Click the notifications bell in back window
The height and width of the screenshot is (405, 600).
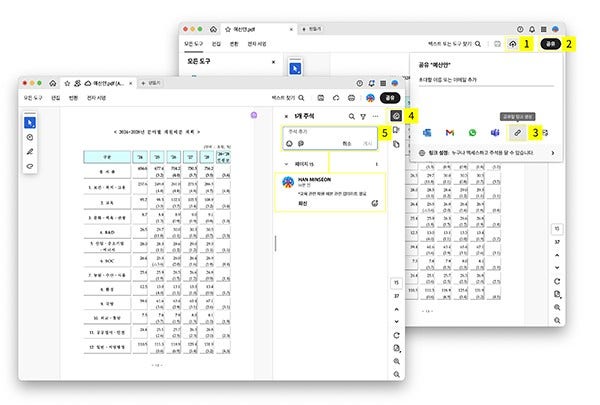[x=532, y=29]
